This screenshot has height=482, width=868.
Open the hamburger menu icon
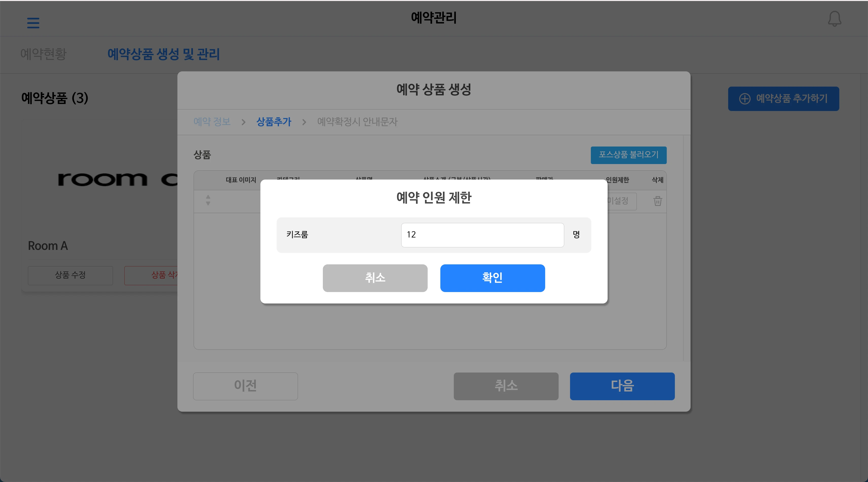point(33,23)
